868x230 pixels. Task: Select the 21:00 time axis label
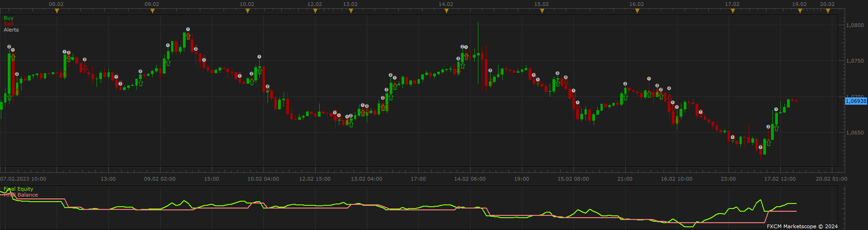(625, 179)
